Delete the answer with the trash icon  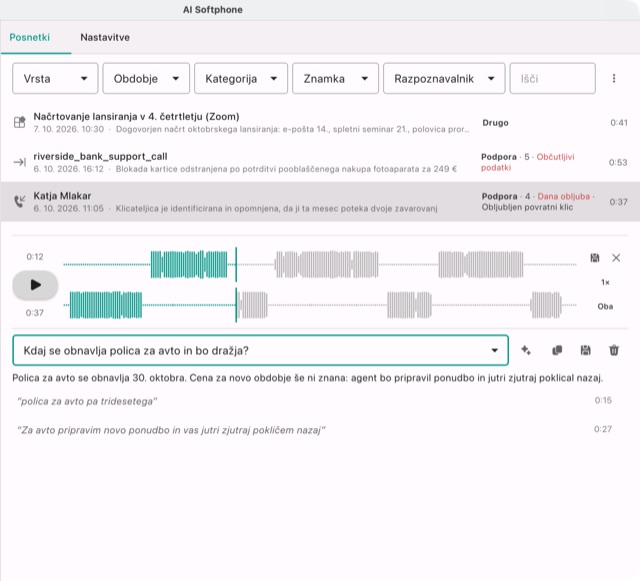click(614, 350)
